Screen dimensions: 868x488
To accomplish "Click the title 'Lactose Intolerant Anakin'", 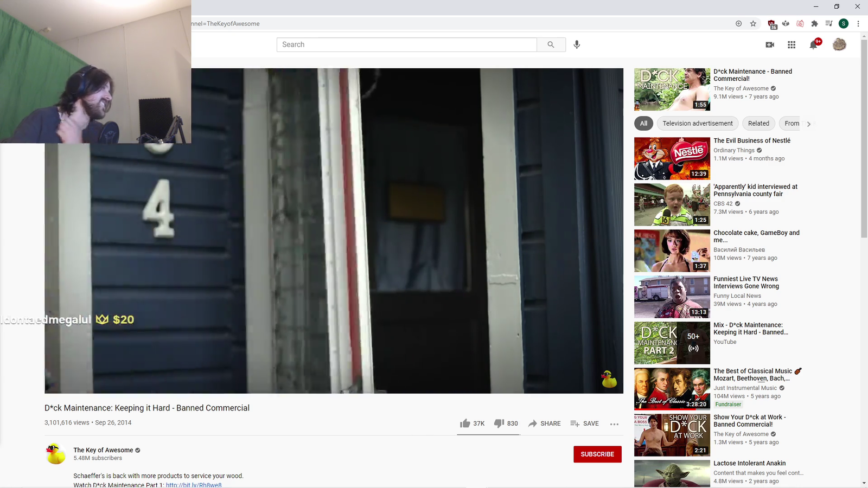I will tap(750, 463).
